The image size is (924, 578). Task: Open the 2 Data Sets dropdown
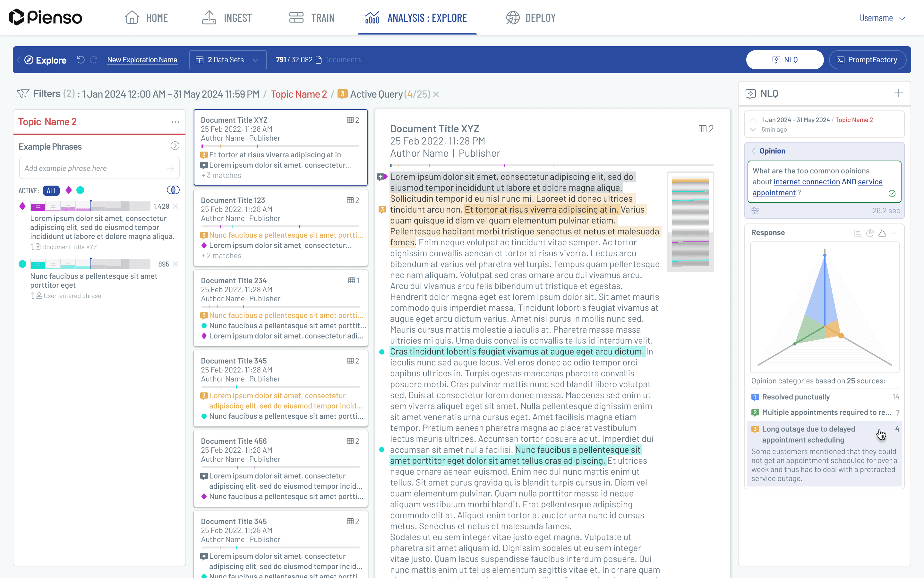pyautogui.click(x=227, y=60)
